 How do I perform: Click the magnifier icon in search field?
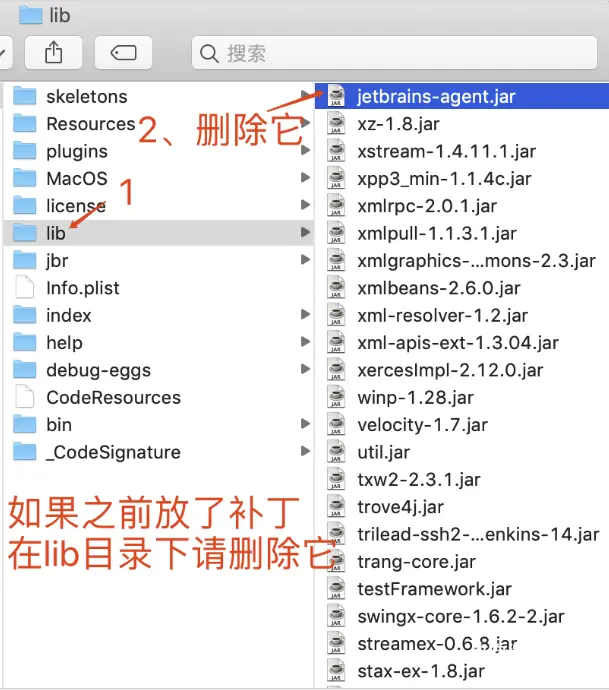(x=209, y=54)
